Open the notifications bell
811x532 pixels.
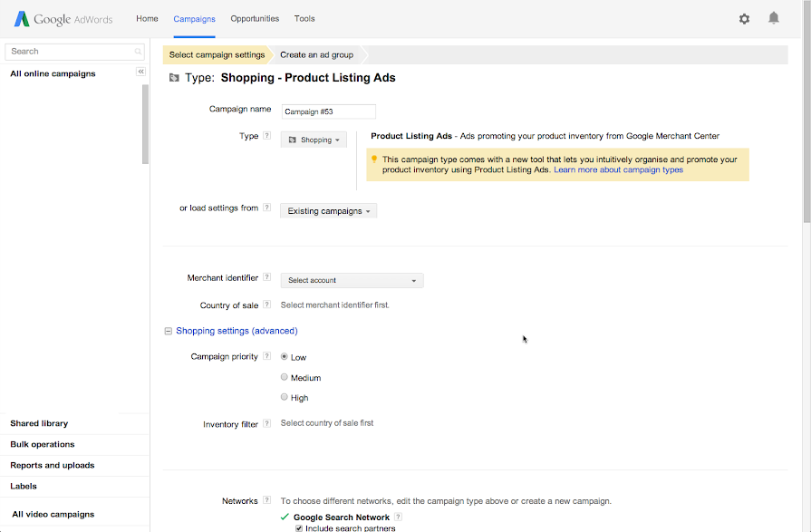774,18
